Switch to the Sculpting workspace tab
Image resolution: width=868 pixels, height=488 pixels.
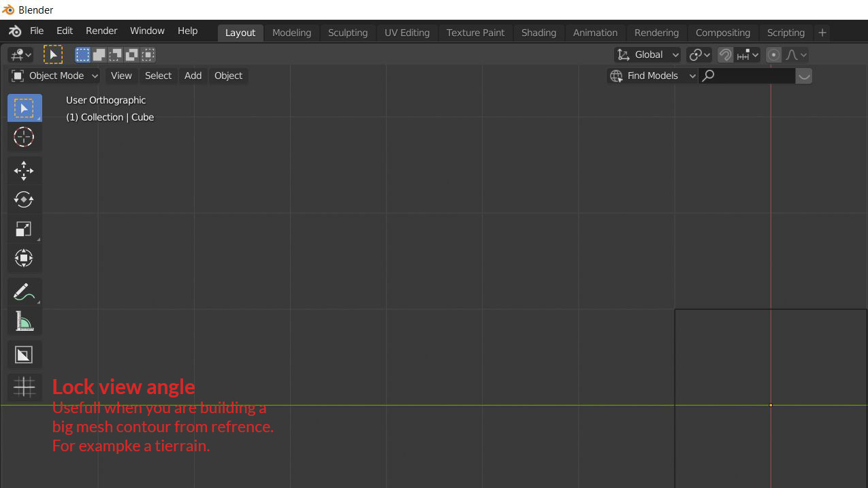pyautogui.click(x=348, y=33)
